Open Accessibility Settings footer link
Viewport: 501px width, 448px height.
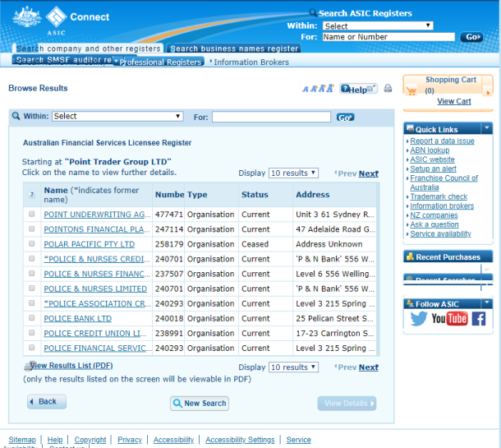tap(240, 440)
